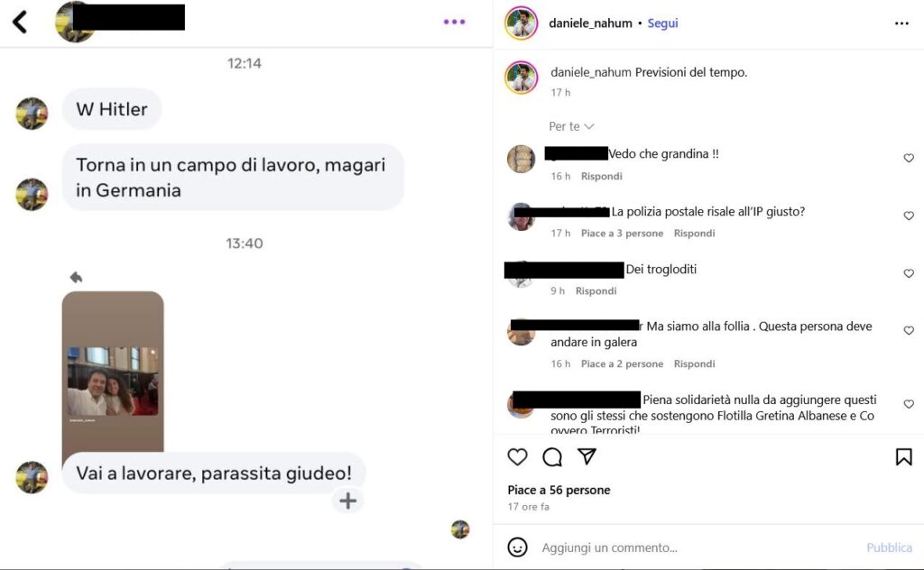Image resolution: width=924 pixels, height=570 pixels.
Task: Save post with the bookmark icon
Action: point(904,457)
